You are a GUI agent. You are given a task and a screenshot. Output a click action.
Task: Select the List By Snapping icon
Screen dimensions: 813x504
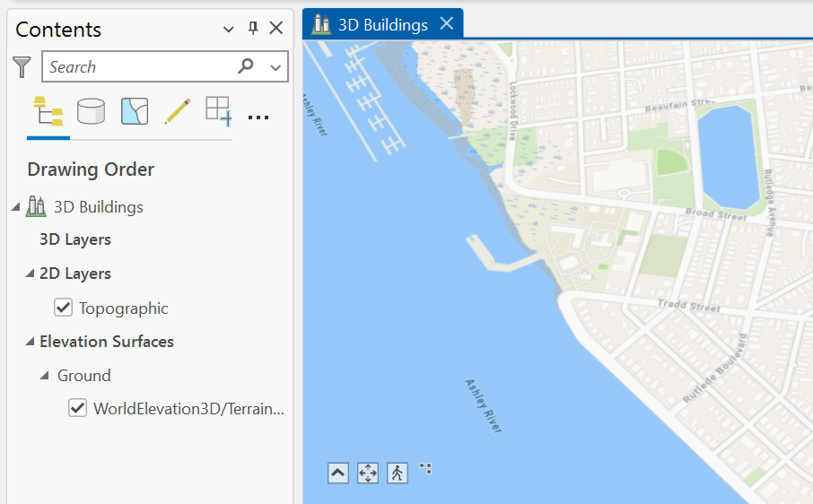click(218, 111)
